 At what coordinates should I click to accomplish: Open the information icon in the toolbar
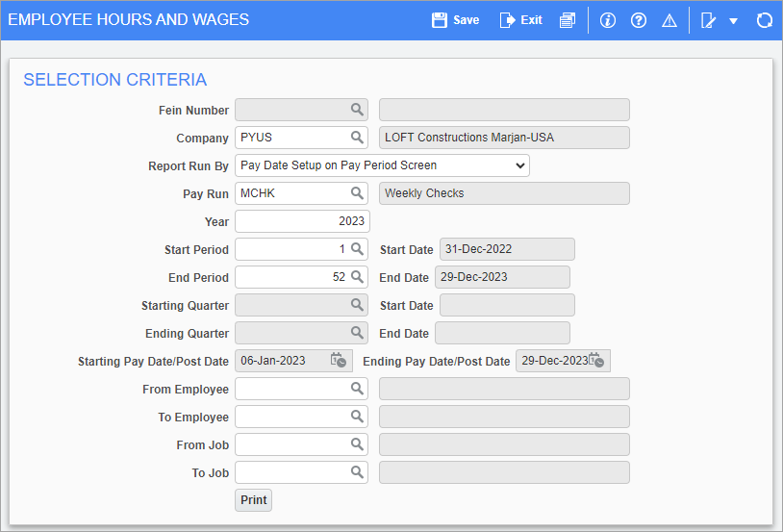(x=607, y=20)
